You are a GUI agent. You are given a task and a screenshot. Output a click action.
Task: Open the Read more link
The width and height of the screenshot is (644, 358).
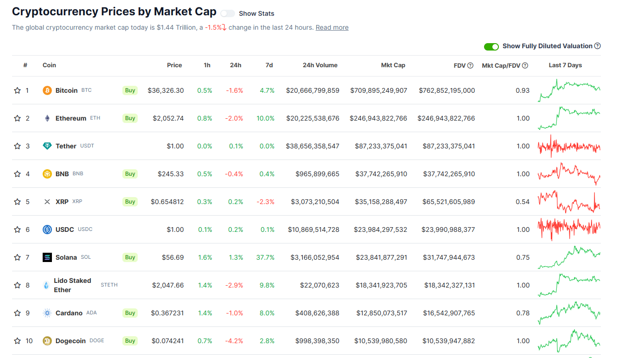click(332, 27)
